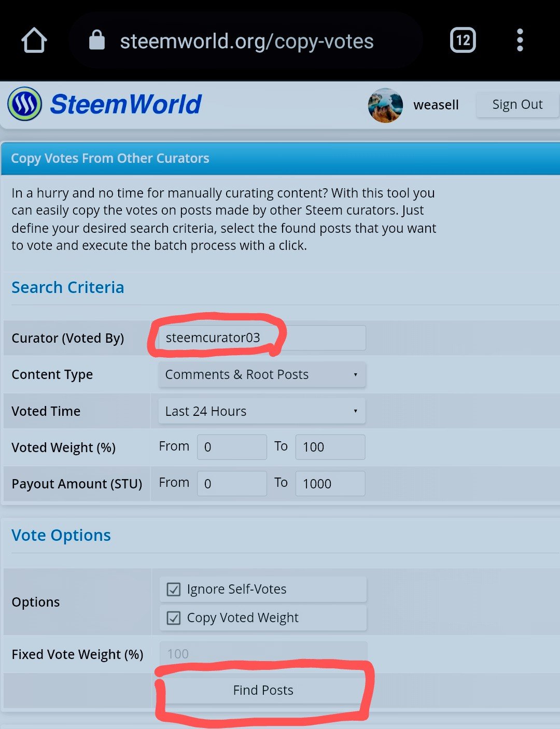Tap the browser home icon

click(x=34, y=40)
